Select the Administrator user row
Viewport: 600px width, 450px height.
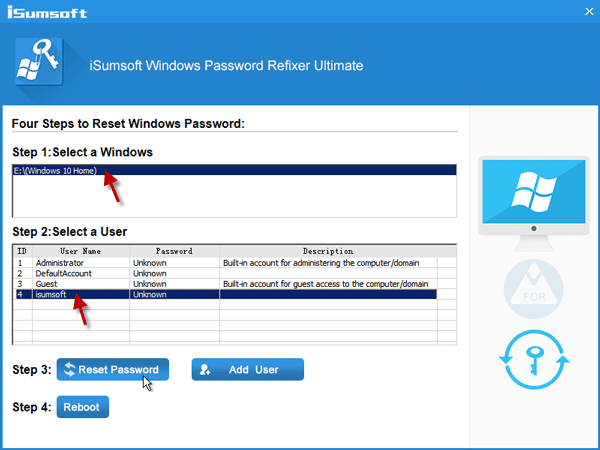[226, 263]
